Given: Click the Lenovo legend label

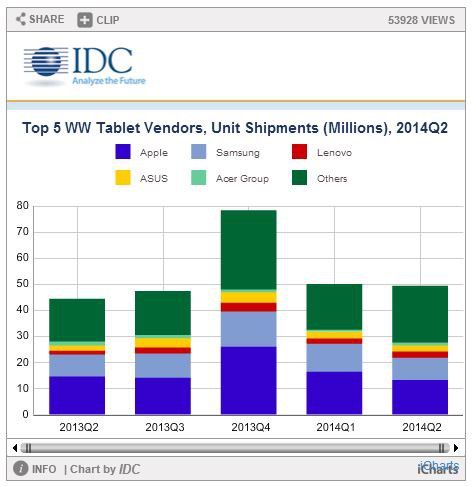Looking at the screenshot, I should tap(334, 153).
